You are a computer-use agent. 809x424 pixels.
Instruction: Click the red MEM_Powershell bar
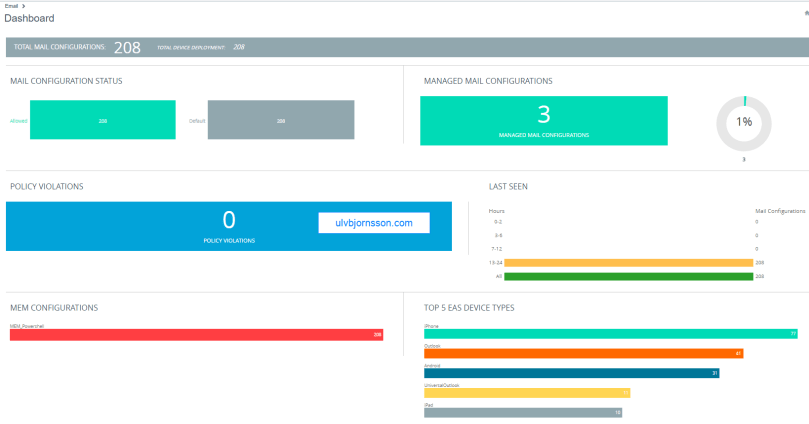pyautogui.click(x=197, y=335)
